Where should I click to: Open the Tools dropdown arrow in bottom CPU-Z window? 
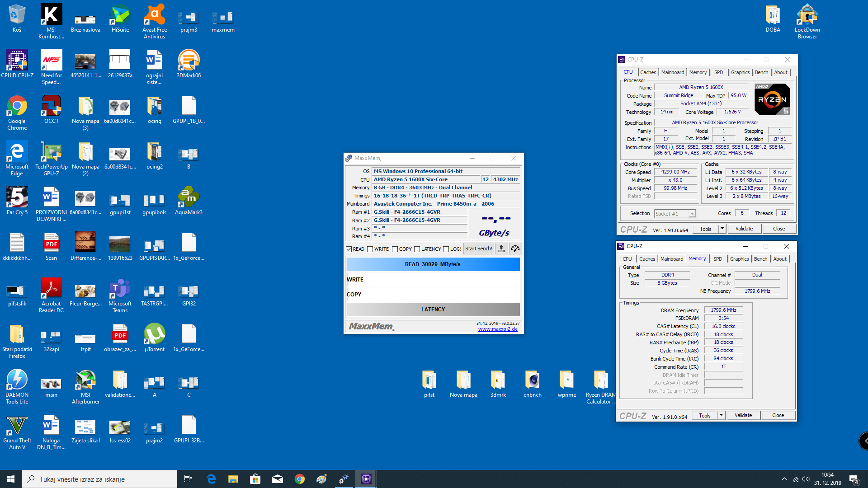721,415
